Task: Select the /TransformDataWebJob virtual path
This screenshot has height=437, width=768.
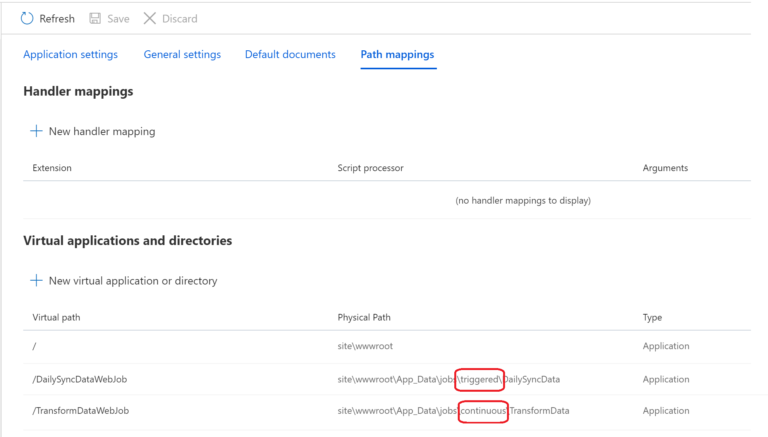Action: [80, 411]
